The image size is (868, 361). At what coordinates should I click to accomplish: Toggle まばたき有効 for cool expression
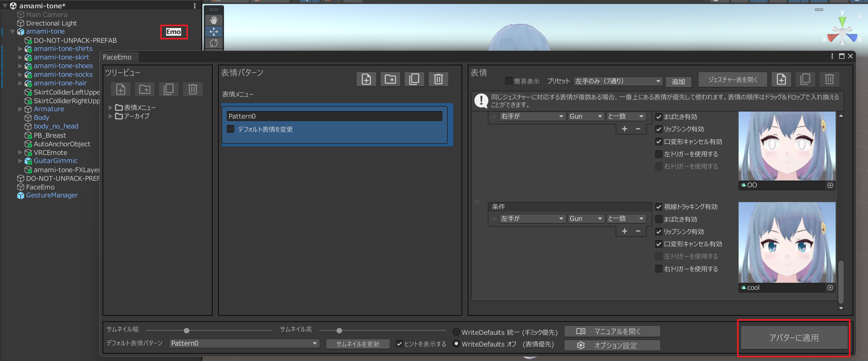point(659,219)
